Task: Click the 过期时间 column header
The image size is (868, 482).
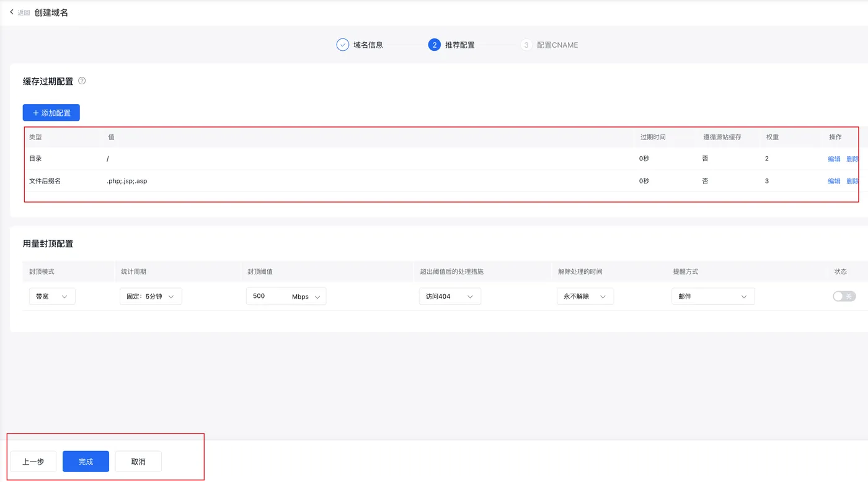Action: click(653, 137)
